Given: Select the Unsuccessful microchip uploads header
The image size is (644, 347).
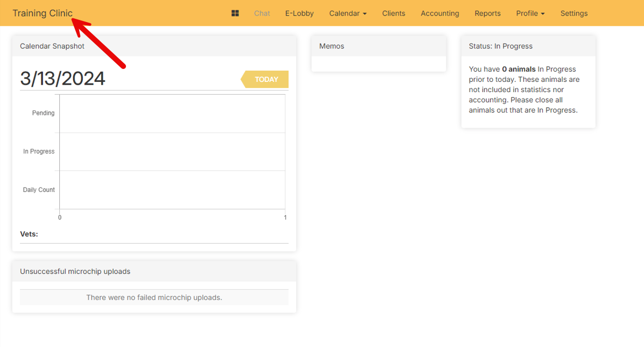Looking at the screenshot, I should 75,272.
